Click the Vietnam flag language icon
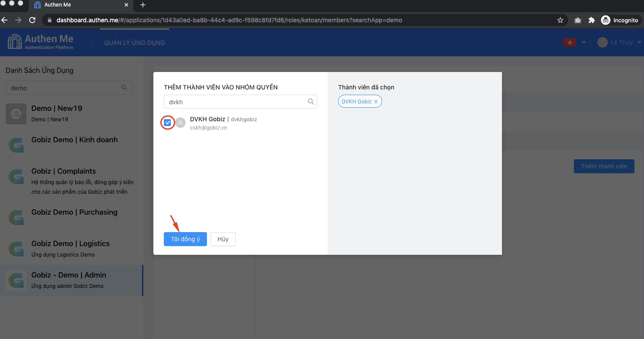 569,42
